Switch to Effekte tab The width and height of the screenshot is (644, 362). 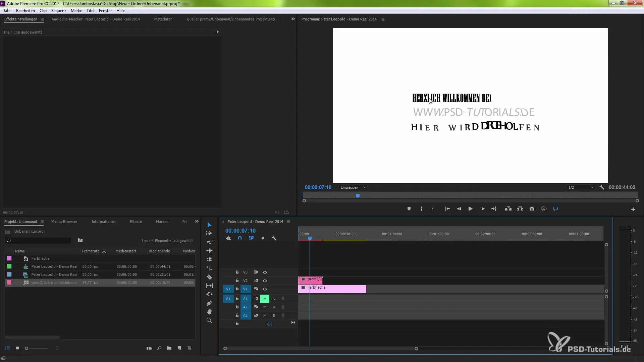point(136,222)
